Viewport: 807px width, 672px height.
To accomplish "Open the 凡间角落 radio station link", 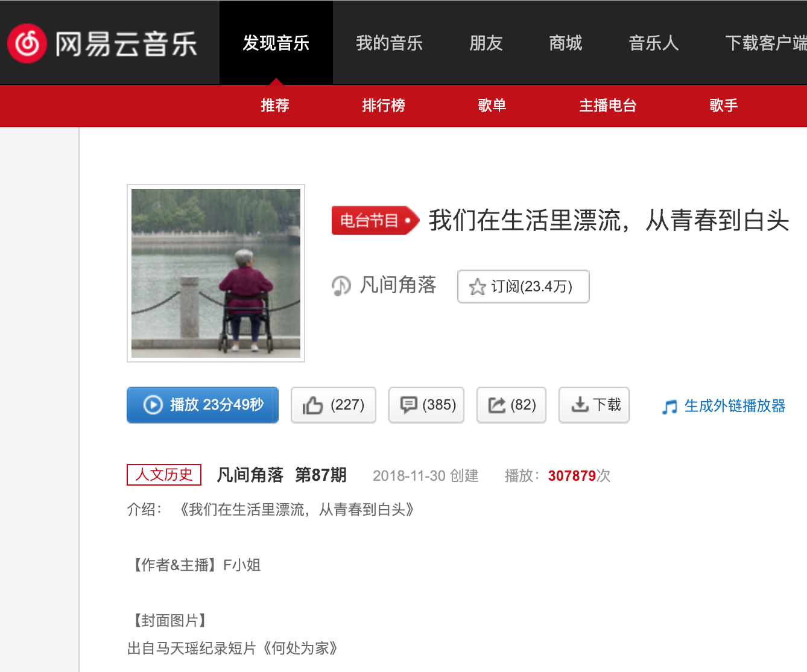I will click(x=398, y=285).
